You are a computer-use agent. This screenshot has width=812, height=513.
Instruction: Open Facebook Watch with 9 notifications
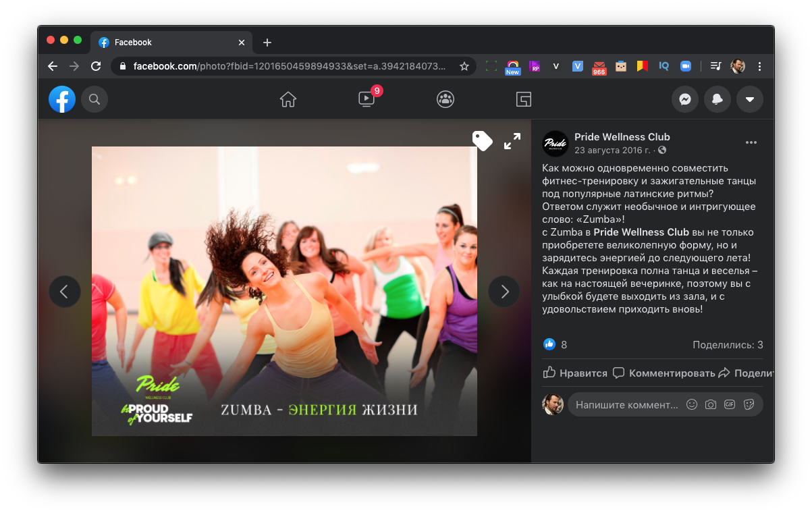(x=367, y=99)
